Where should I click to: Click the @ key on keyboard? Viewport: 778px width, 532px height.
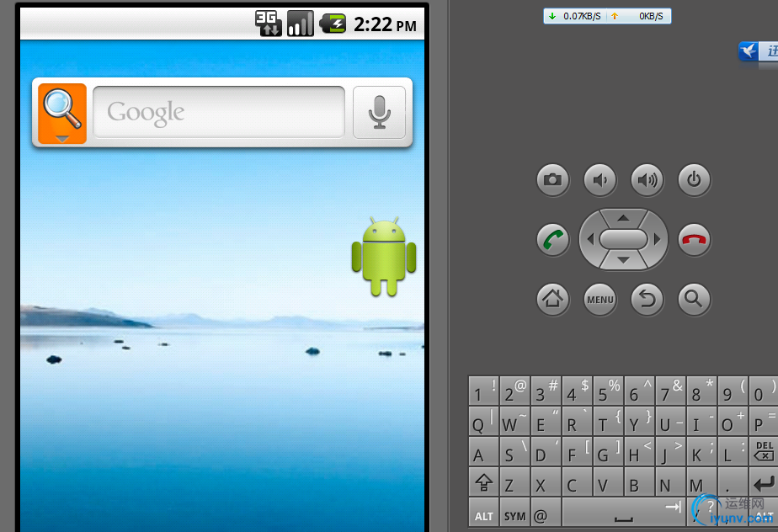[546, 513]
